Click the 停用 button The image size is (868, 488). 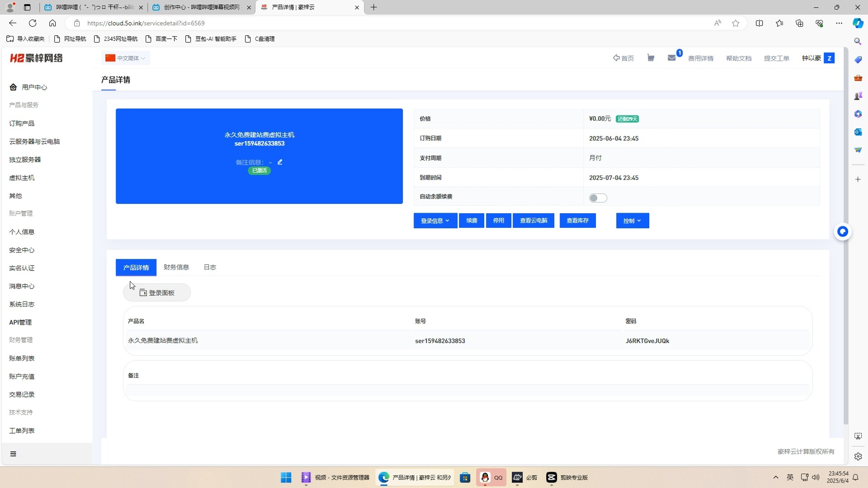(498, 221)
